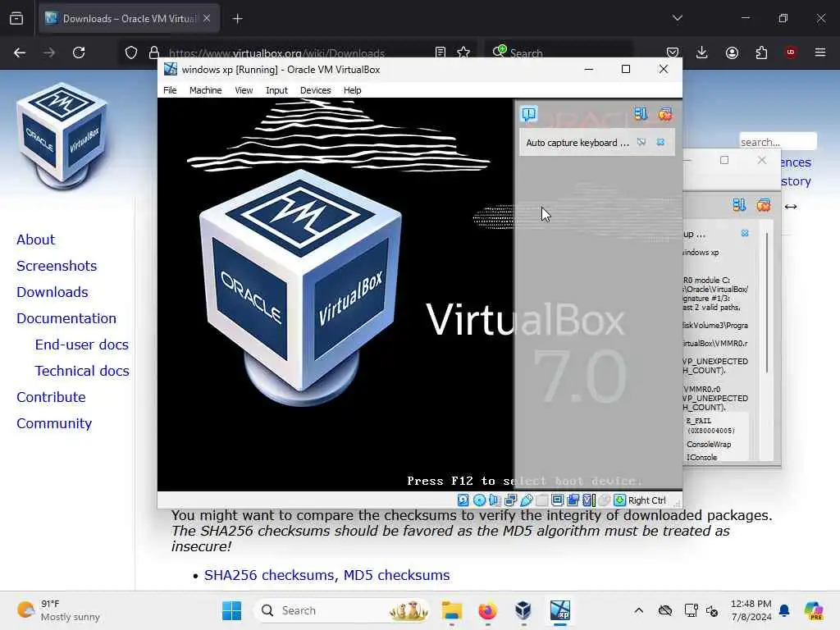Viewport: 840px width, 630px height.
Task: Open the Firefox account icon
Action: [x=732, y=52]
